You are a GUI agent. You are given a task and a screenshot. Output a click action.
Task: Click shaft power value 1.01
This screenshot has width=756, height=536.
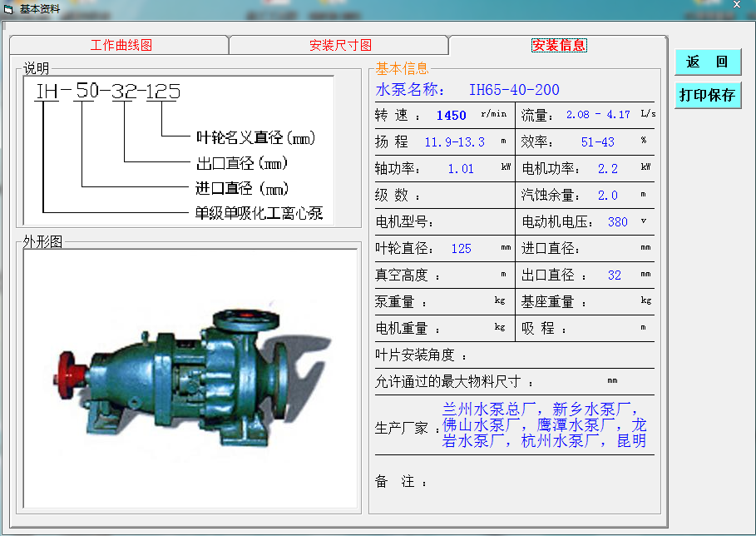[461, 169]
